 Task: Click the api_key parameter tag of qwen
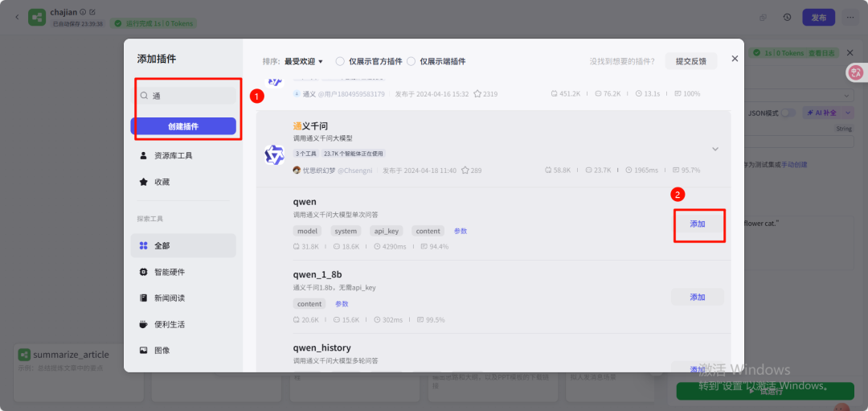(x=387, y=231)
